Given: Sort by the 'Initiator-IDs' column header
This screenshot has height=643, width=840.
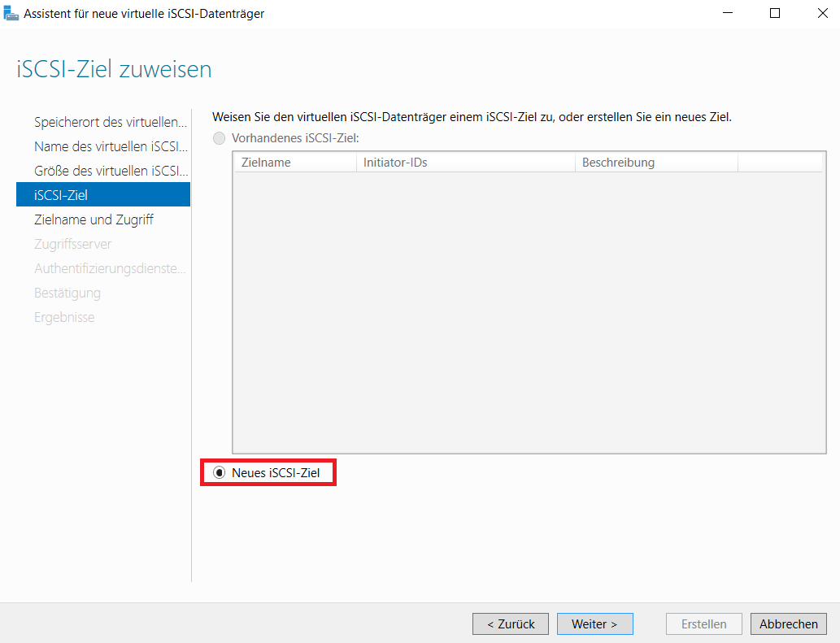Looking at the screenshot, I should [465, 163].
